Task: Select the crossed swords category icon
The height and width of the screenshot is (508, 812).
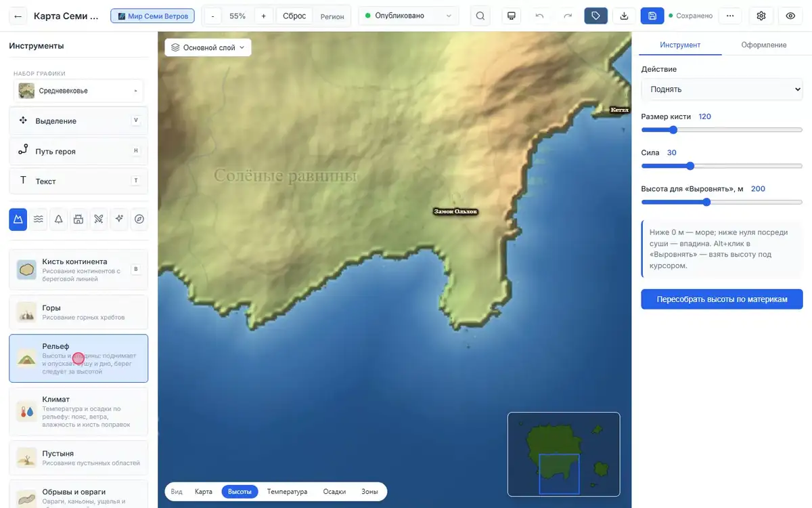Action: [99, 219]
